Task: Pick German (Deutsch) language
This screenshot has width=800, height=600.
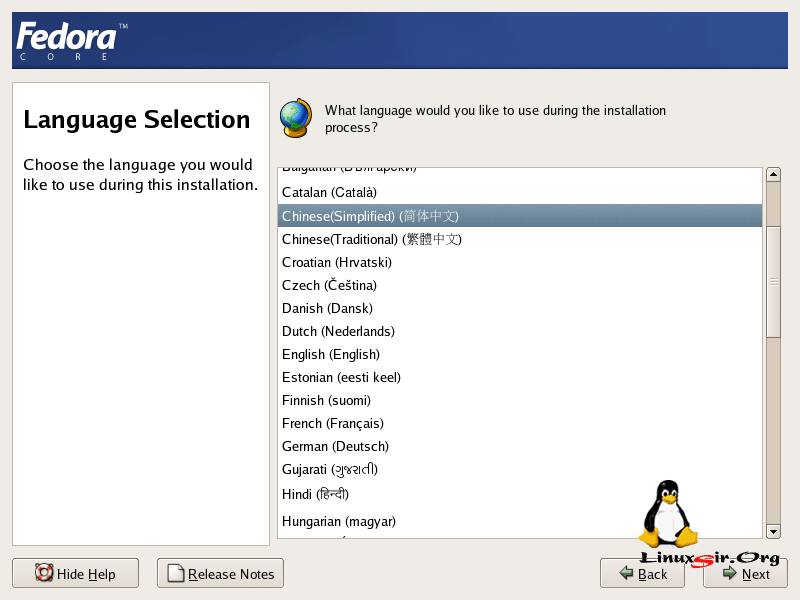Action: [x=520, y=446]
